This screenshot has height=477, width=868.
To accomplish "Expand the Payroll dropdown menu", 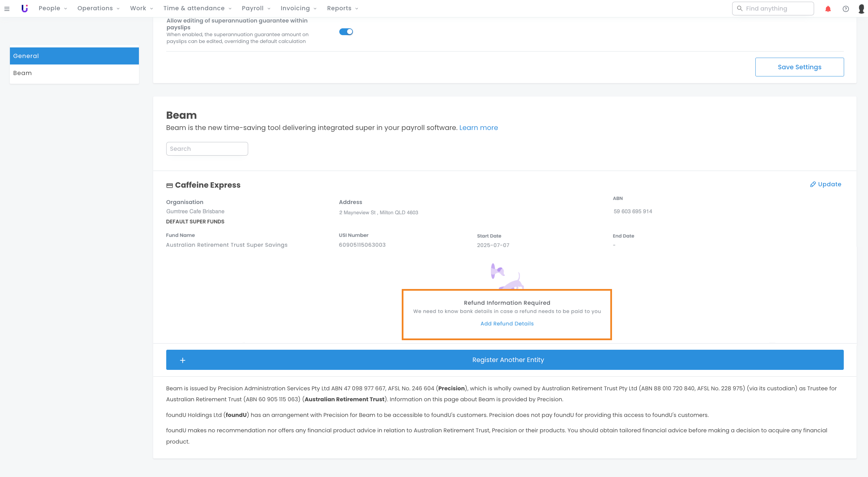I will tap(256, 8).
